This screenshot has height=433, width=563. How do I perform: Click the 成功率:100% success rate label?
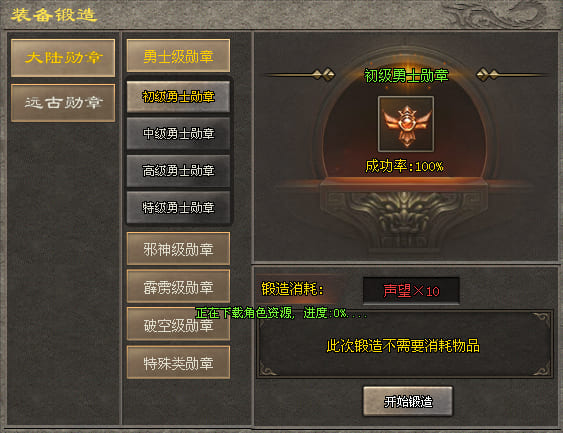click(404, 166)
